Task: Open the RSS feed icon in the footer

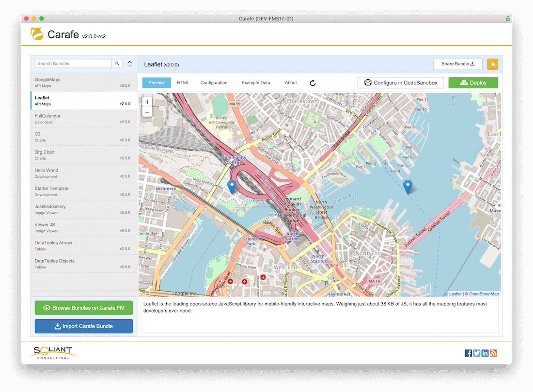Action: pos(493,353)
